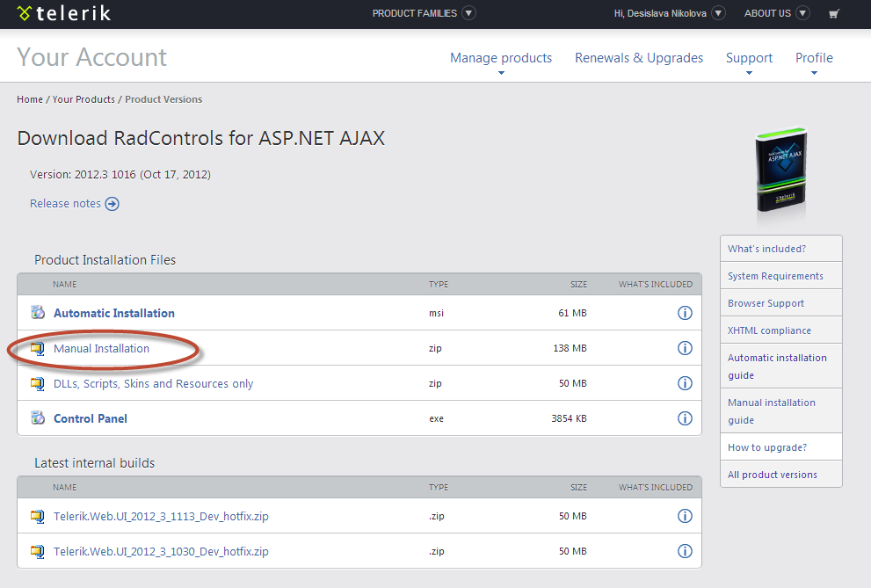Open the user account dropdown arrow
The width and height of the screenshot is (871, 588).
pos(718,13)
